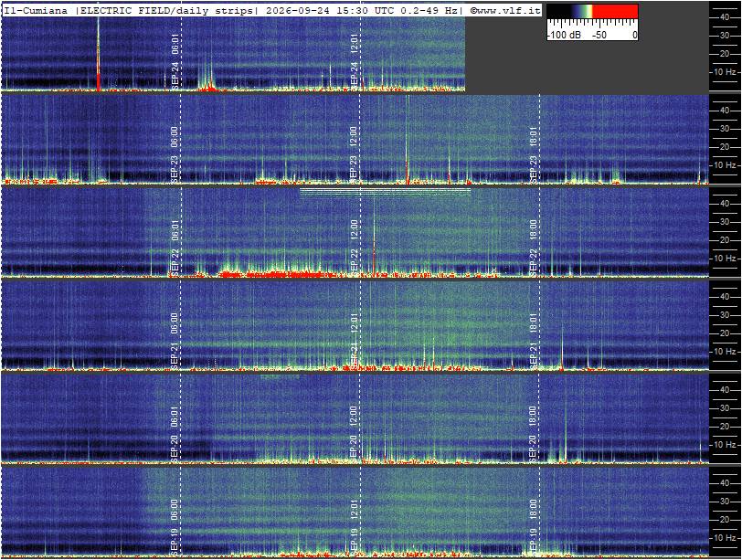Click the 30 axis label of SEP-23 strip
742x560 pixels.
pos(725,129)
